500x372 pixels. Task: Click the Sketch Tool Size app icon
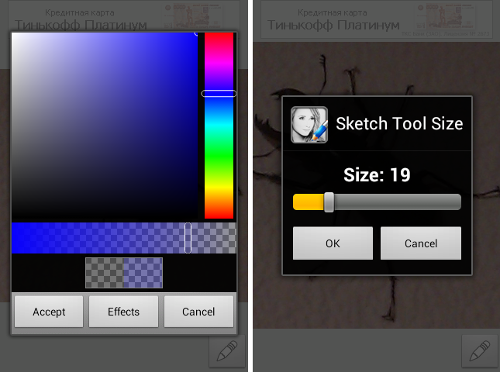point(309,125)
